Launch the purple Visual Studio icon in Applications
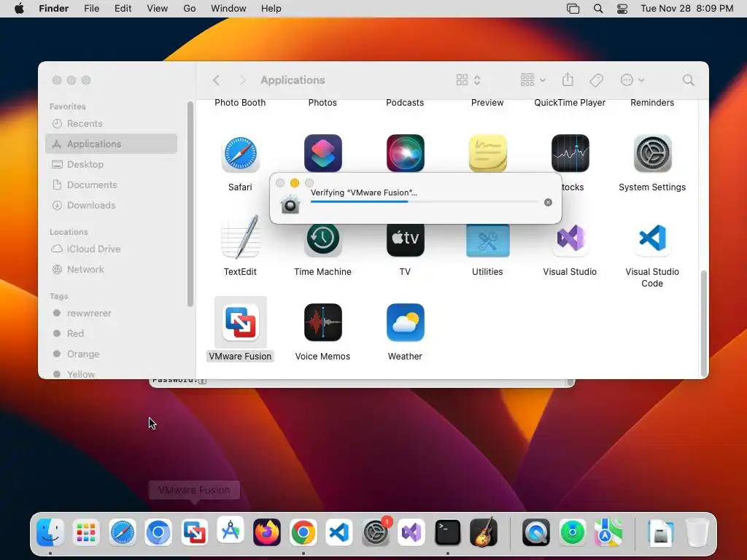Image resolution: width=747 pixels, height=560 pixels. pyautogui.click(x=570, y=238)
